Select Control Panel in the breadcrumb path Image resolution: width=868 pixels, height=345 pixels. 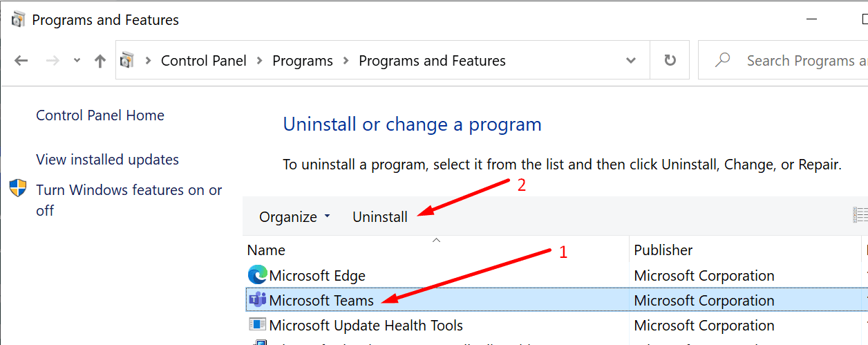204,61
